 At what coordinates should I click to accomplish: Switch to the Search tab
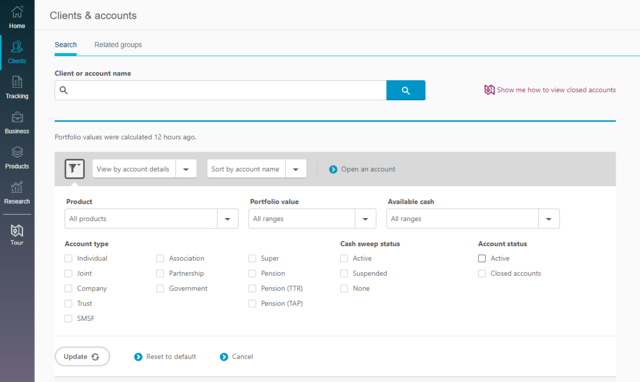66,45
